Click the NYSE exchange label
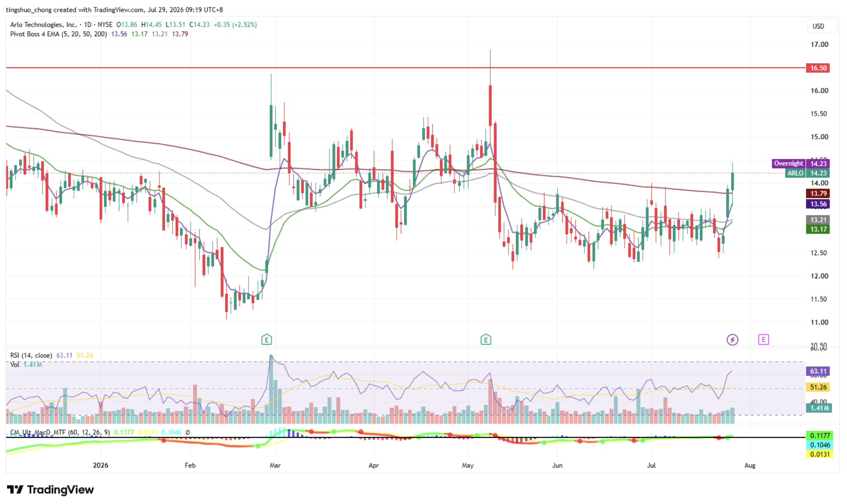 [105, 25]
